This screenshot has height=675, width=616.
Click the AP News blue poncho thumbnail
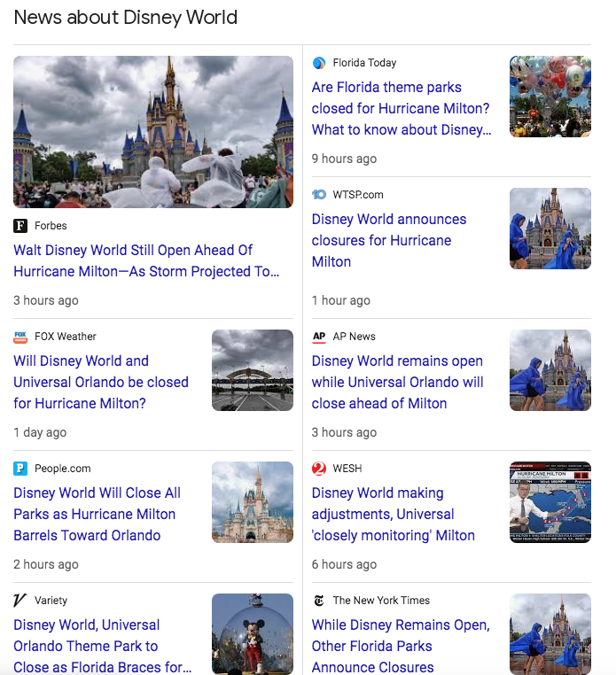pos(550,370)
